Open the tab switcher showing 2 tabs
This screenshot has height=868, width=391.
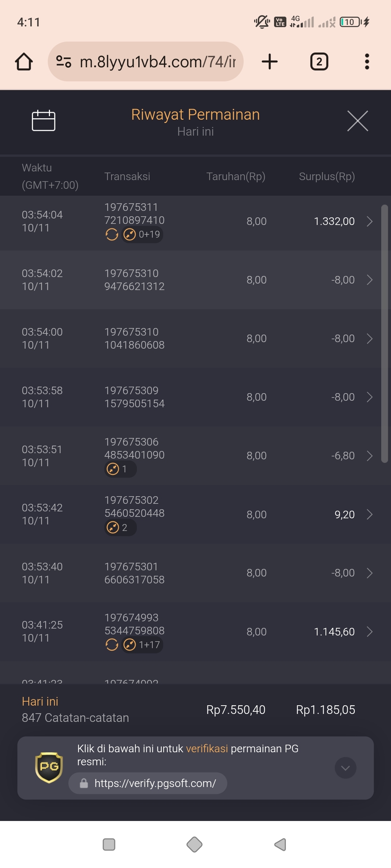click(x=319, y=61)
